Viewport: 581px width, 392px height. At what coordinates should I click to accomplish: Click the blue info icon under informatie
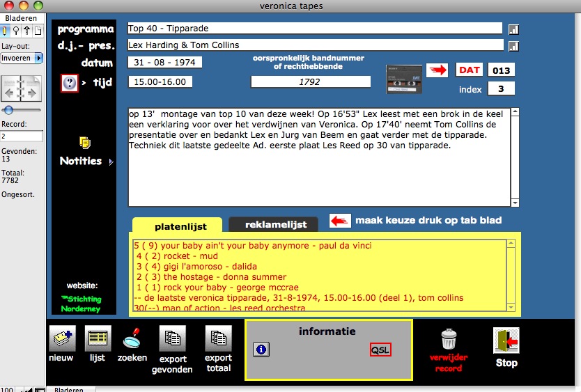pyautogui.click(x=261, y=350)
